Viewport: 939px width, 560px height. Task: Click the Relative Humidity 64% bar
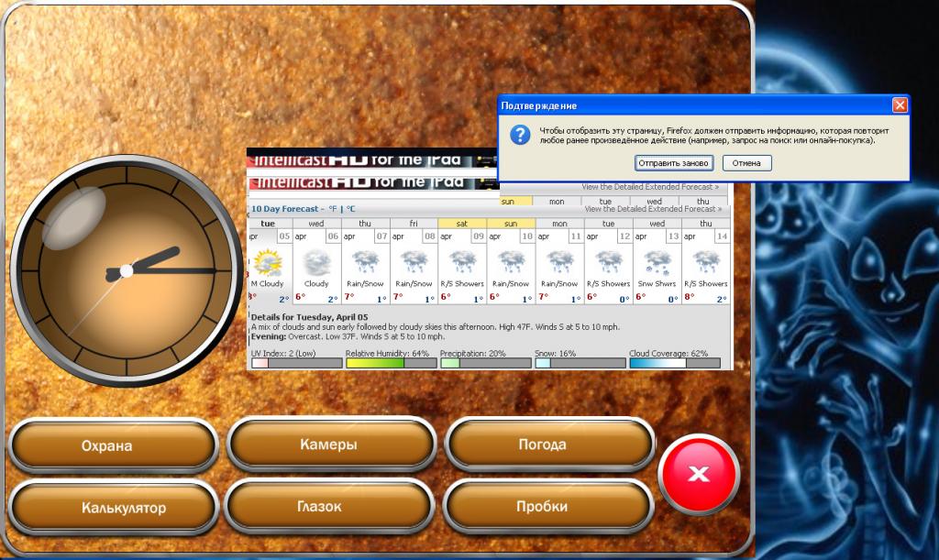click(x=390, y=363)
